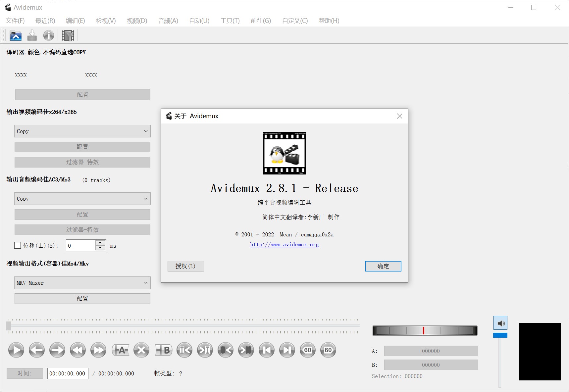This screenshot has width=569, height=392.
Task: Delete selection with the X button
Action: pos(141,350)
